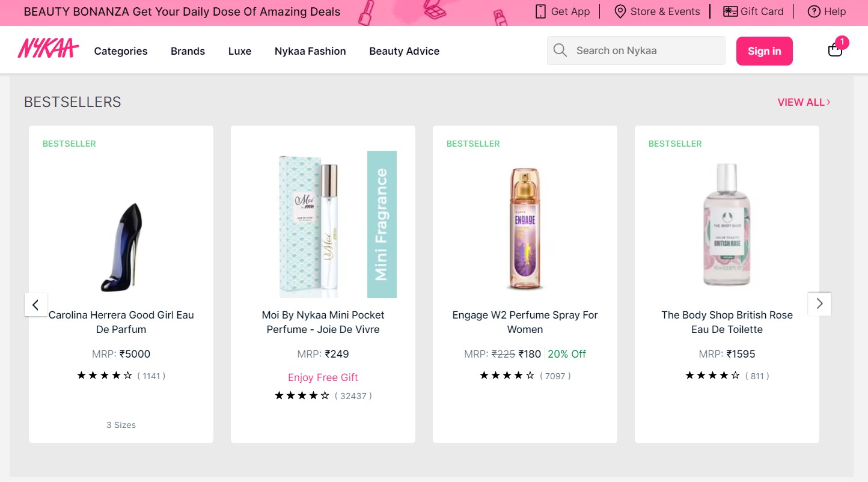
Task: Click the BESTSELLER tag on Carolina Herrera card
Action: tap(69, 144)
